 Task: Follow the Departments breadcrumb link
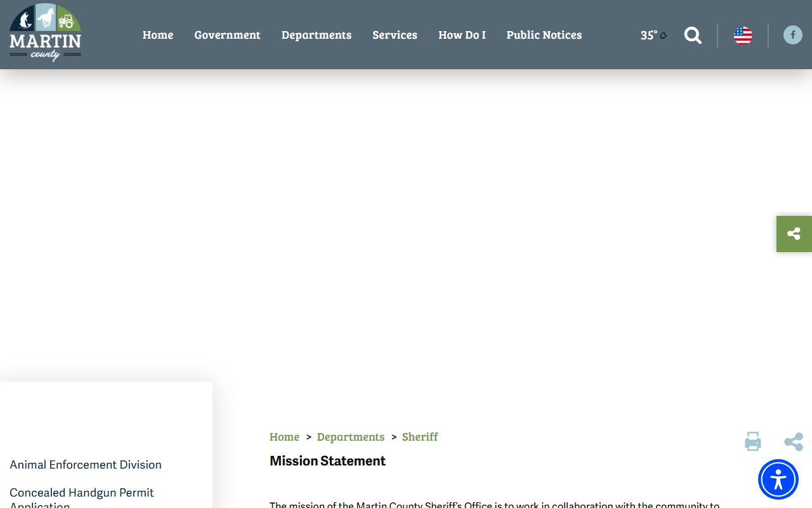351,437
